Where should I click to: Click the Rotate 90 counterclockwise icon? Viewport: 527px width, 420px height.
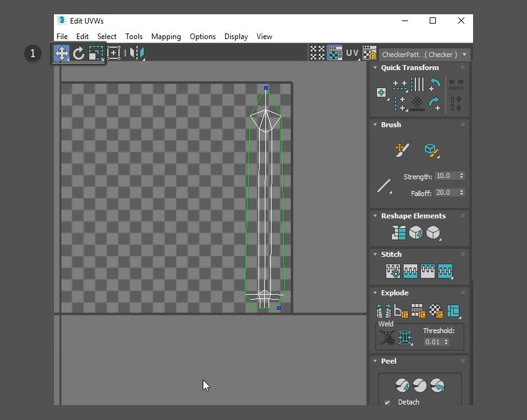point(435,84)
